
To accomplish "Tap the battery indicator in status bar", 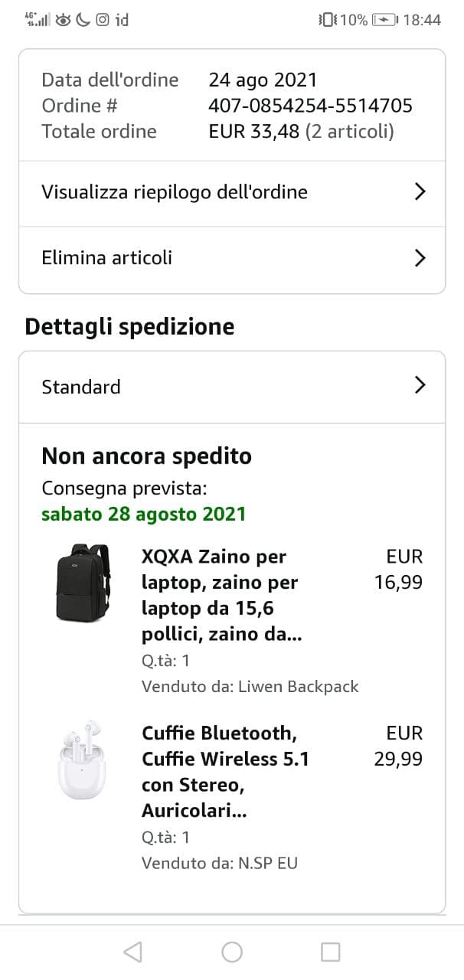I will pos(384,20).
